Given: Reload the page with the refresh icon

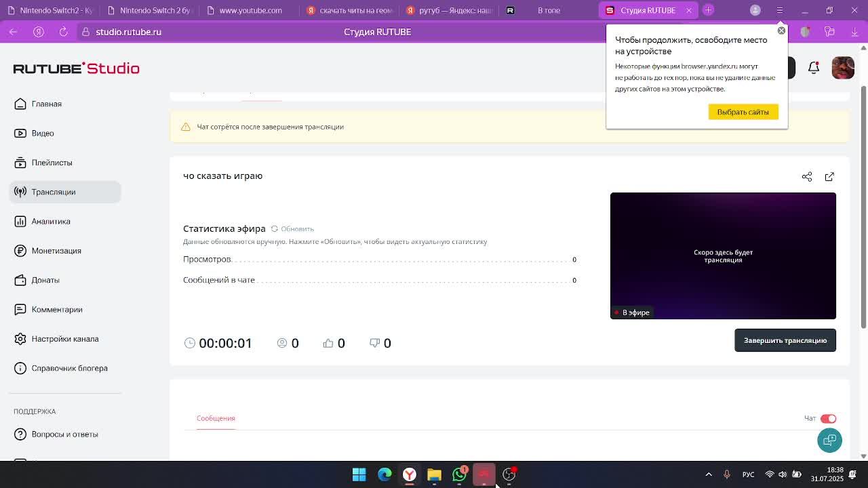Looking at the screenshot, I should (x=63, y=32).
